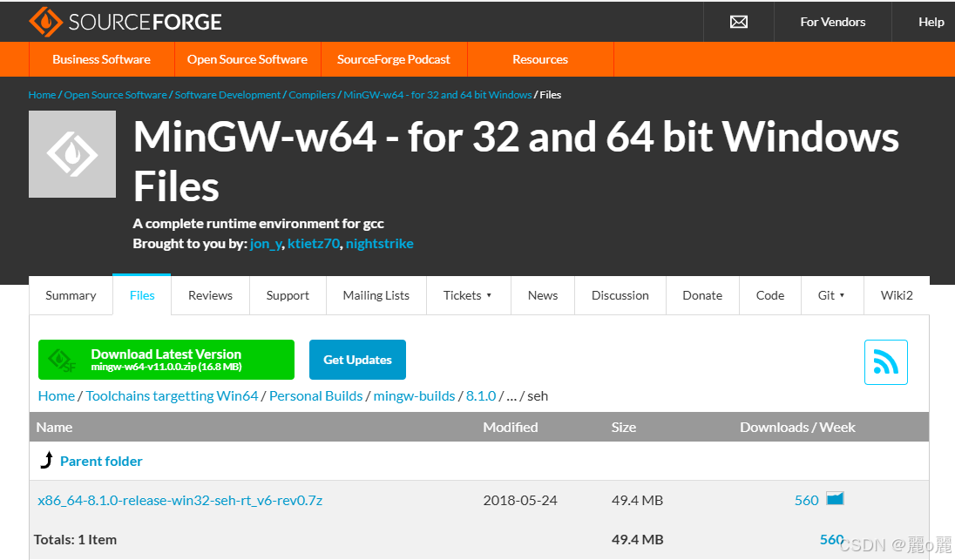Click the RSS feed icon

pyautogui.click(x=885, y=362)
